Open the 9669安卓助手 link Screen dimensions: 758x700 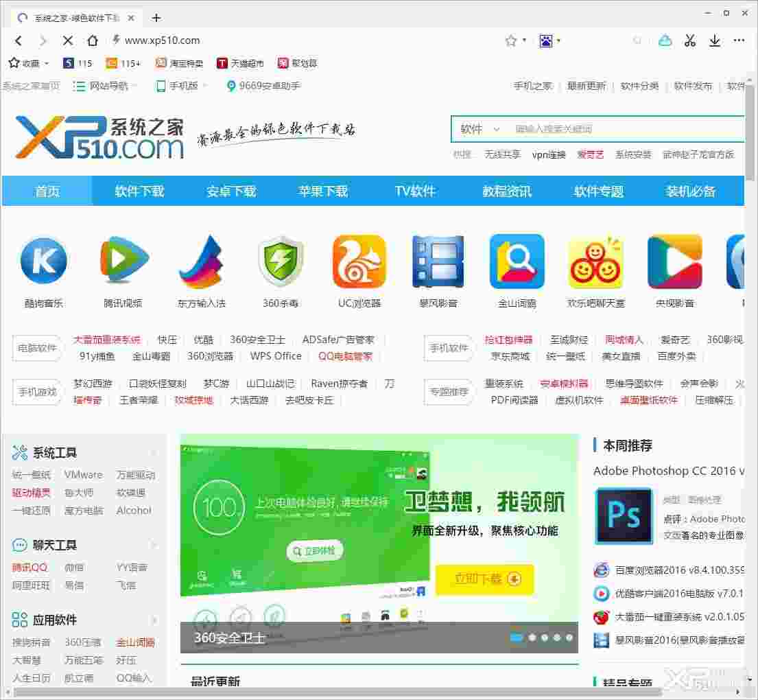tap(263, 86)
